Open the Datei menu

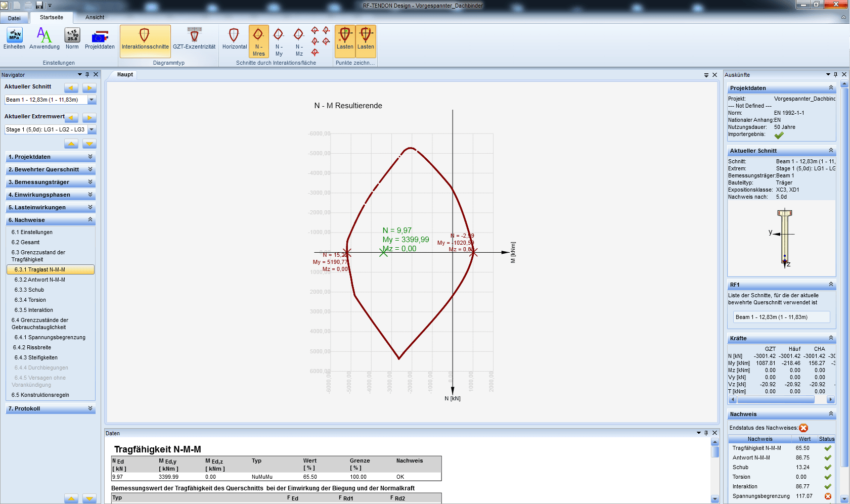(x=14, y=18)
